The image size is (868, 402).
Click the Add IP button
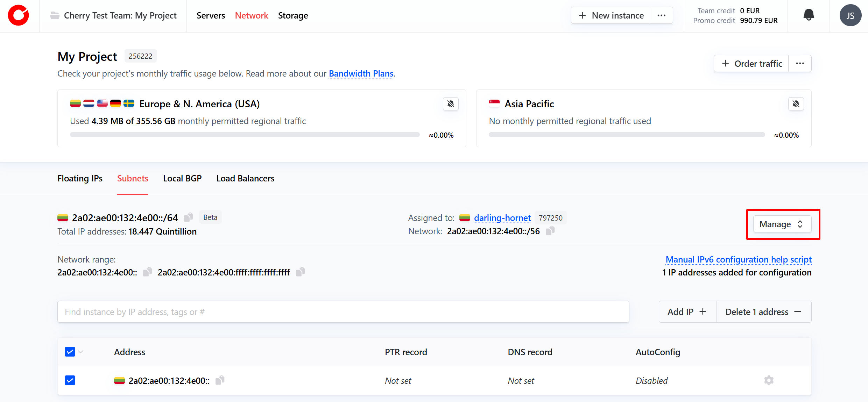(x=687, y=311)
